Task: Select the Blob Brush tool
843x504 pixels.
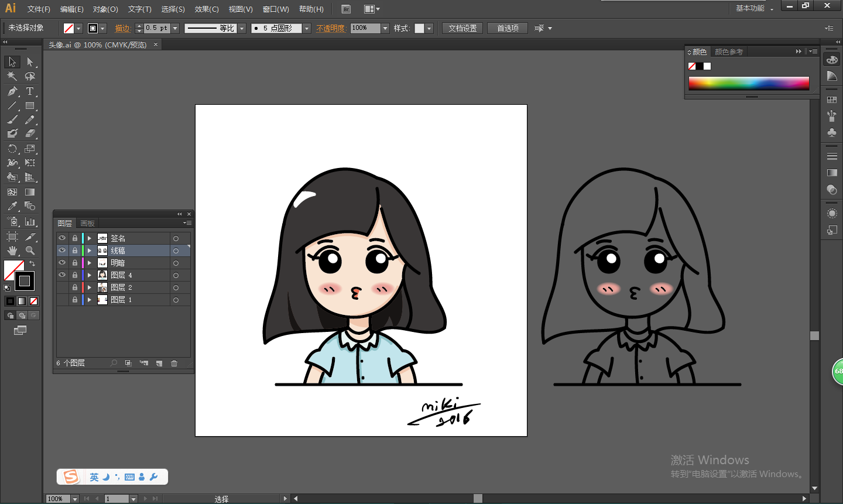Action: click(x=12, y=134)
